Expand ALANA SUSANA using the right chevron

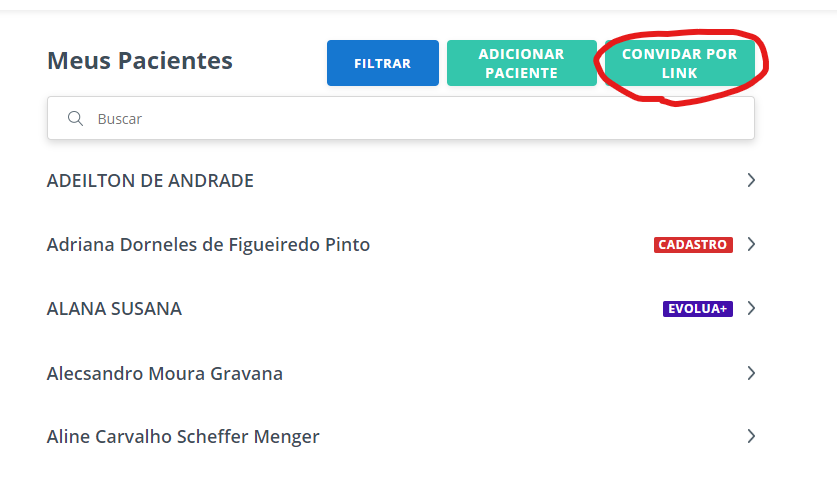pos(751,309)
